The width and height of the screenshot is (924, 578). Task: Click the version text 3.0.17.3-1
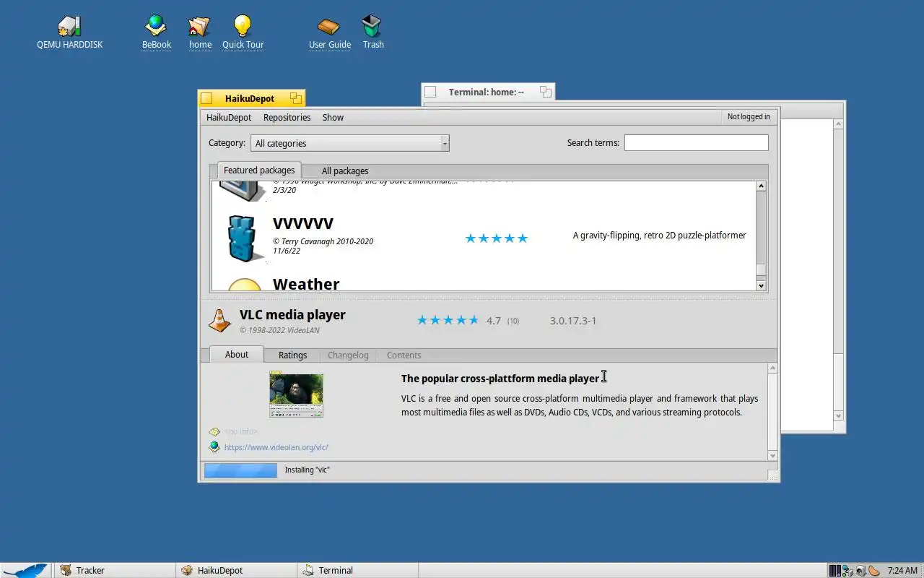point(573,320)
